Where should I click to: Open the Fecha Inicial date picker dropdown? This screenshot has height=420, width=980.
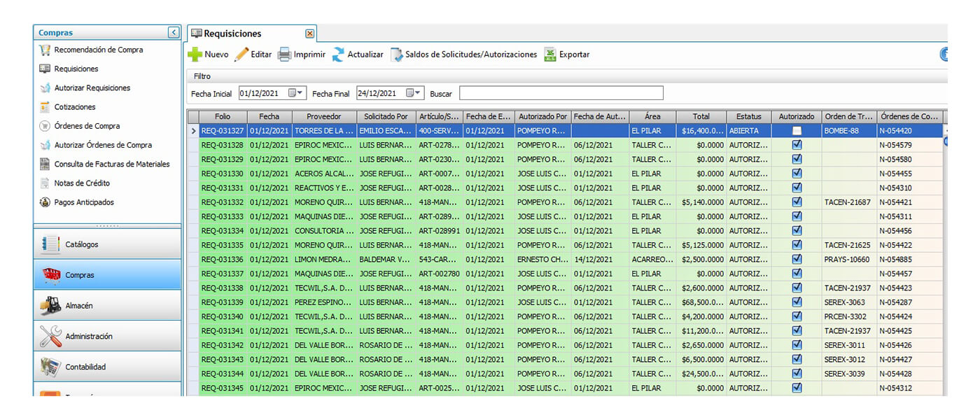click(x=296, y=93)
